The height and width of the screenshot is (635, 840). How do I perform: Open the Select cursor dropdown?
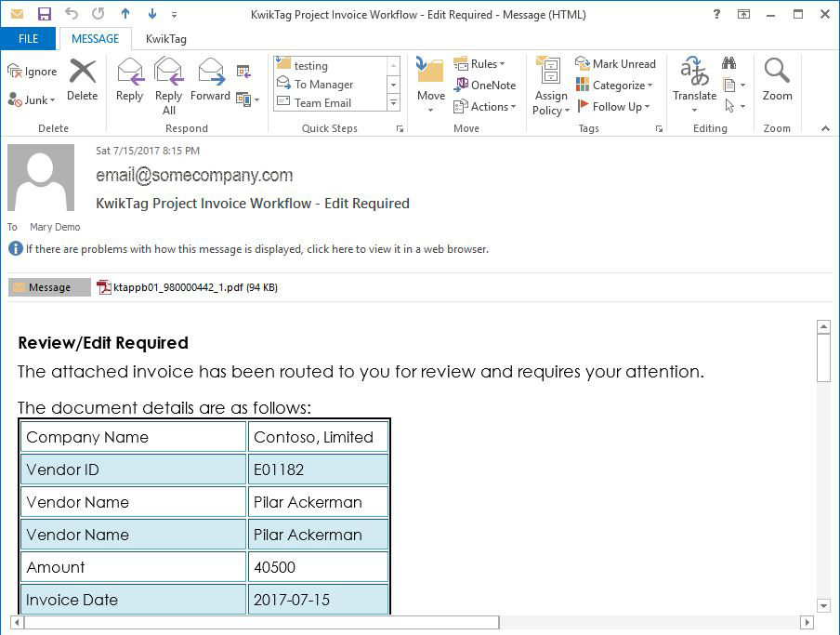click(x=734, y=106)
